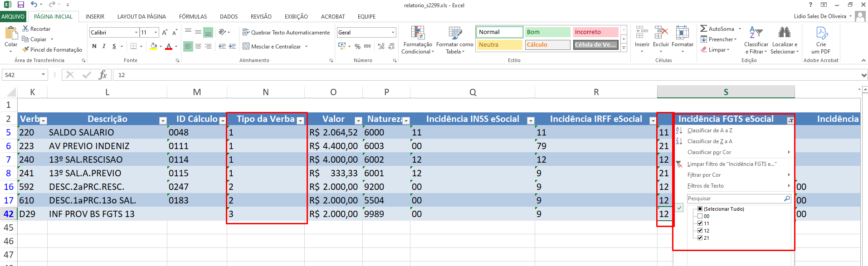Click the Pincel de Formatação paintbrush icon
The height and width of the screenshot is (266, 868).
pyautogui.click(x=25, y=49)
